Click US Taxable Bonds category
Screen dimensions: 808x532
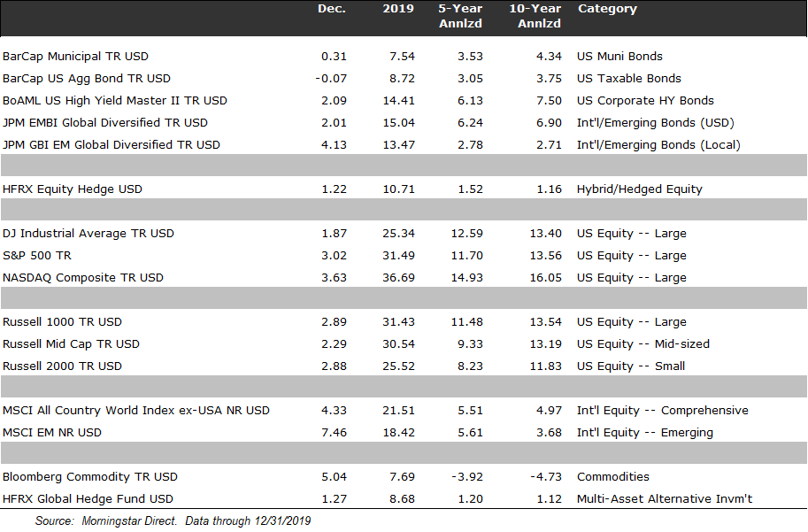[628, 79]
